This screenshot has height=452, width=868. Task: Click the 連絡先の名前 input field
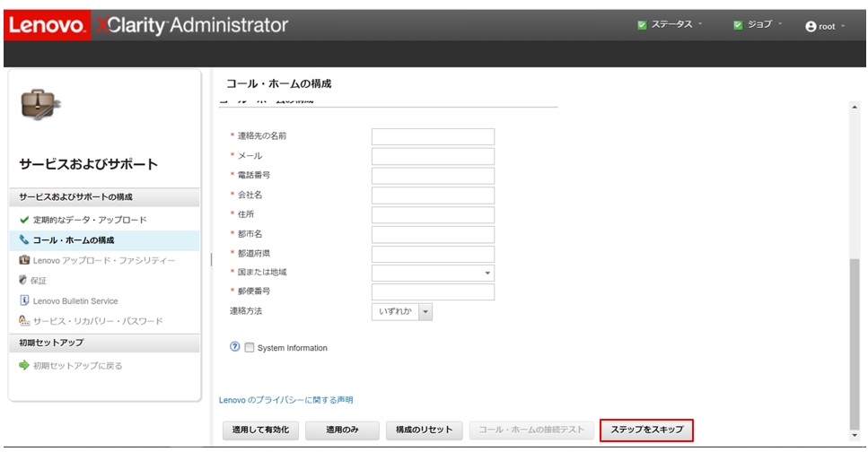(x=433, y=136)
